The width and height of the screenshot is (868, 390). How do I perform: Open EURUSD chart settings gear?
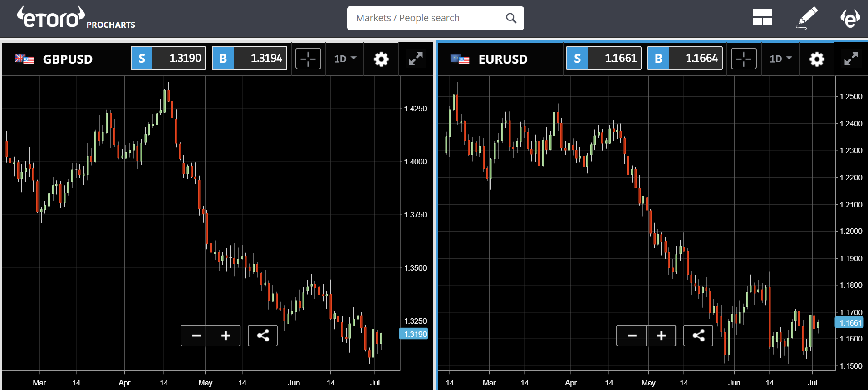click(x=817, y=59)
